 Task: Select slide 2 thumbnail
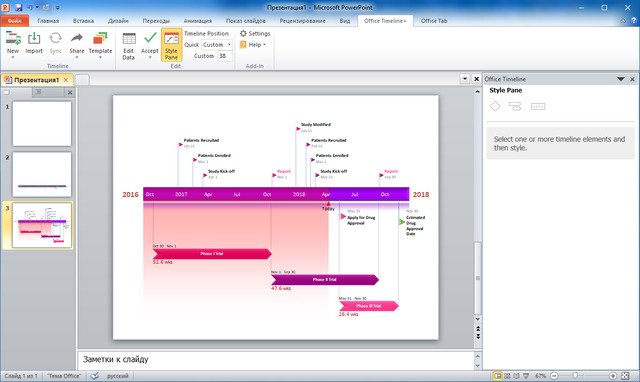[x=42, y=175]
